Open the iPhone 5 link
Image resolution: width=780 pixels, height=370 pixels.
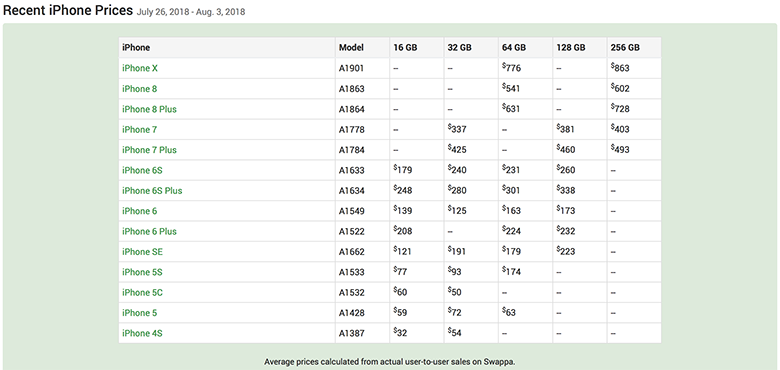pos(139,313)
